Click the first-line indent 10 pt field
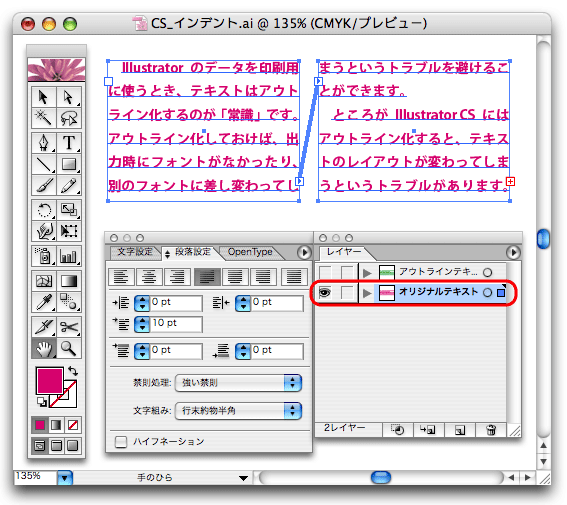The width and height of the screenshot is (567, 505). point(176,324)
